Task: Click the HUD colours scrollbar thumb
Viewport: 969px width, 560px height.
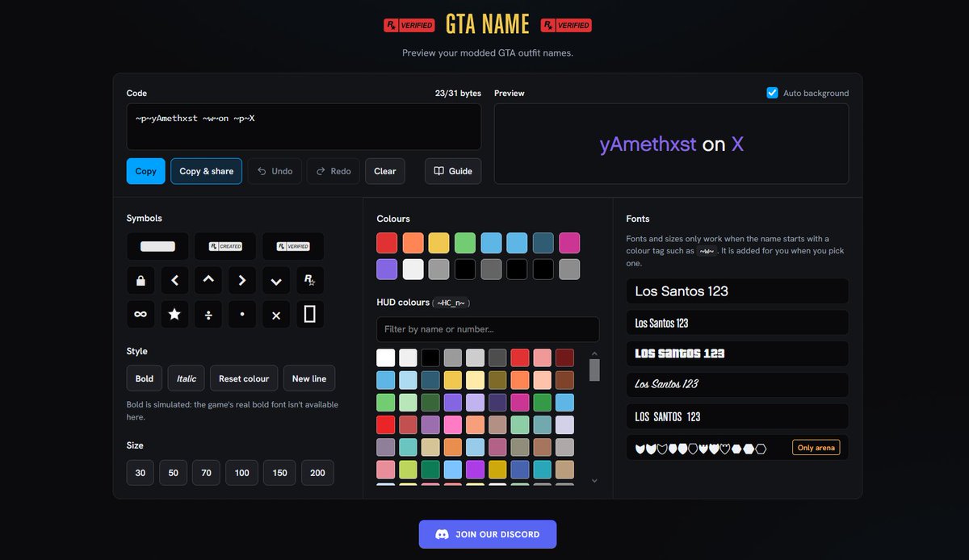Action: pos(594,370)
